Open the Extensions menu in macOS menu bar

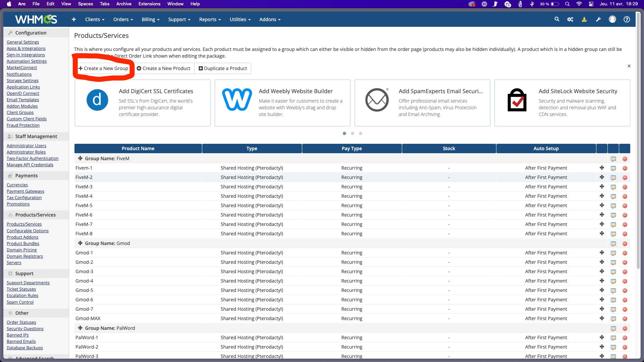149,4
